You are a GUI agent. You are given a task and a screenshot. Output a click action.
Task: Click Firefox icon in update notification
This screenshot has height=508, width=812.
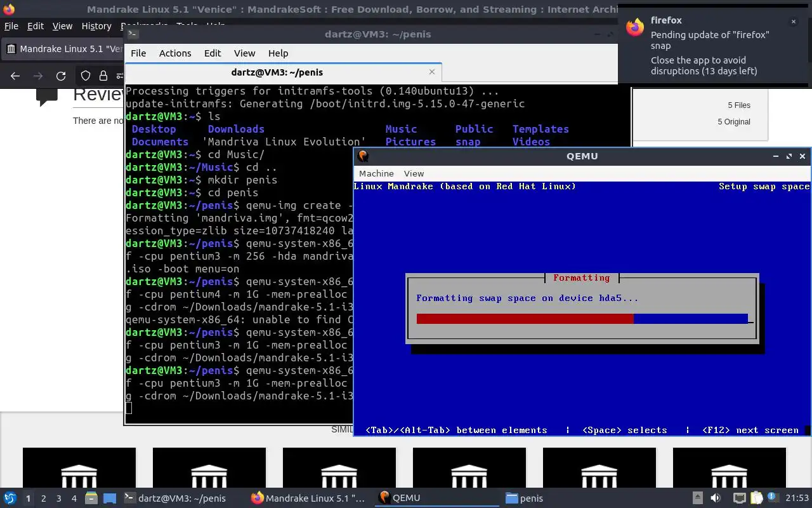point(634,27)
